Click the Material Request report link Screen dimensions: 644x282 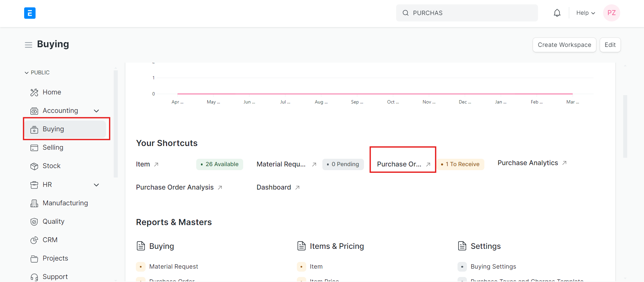tap(174, 267)
